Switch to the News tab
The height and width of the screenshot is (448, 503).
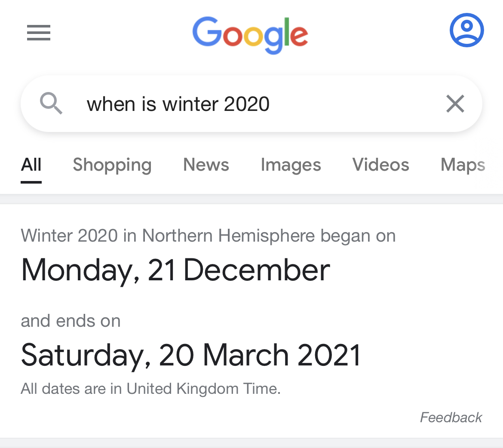click(x=206, y=165)
